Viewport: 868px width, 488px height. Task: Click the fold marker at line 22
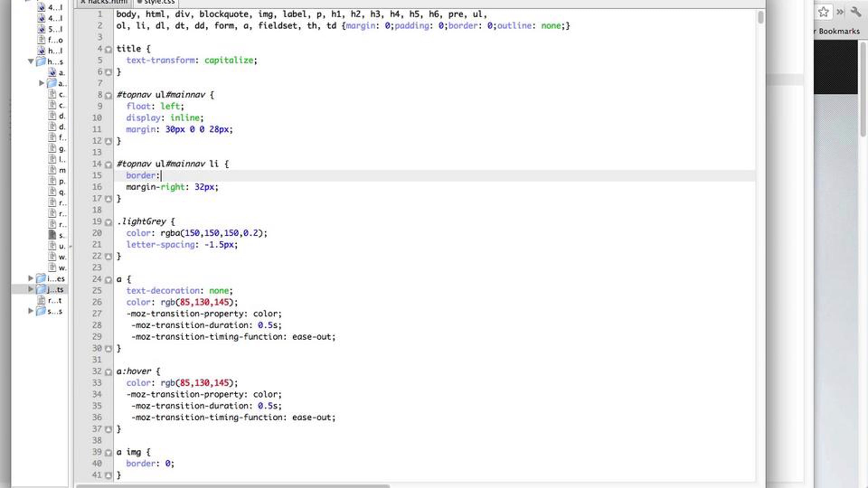pyautogui.click(x=108, y=257)
